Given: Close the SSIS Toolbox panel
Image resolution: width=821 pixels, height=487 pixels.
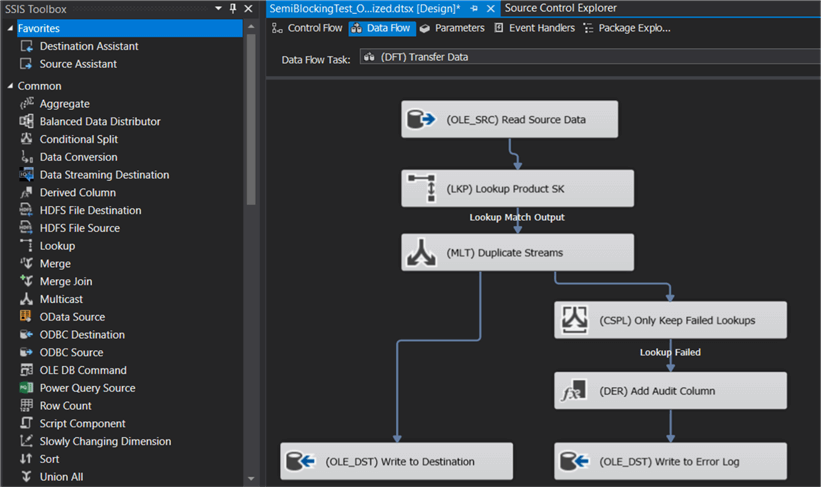Looking at the screenshot, I should coord(249,9).
